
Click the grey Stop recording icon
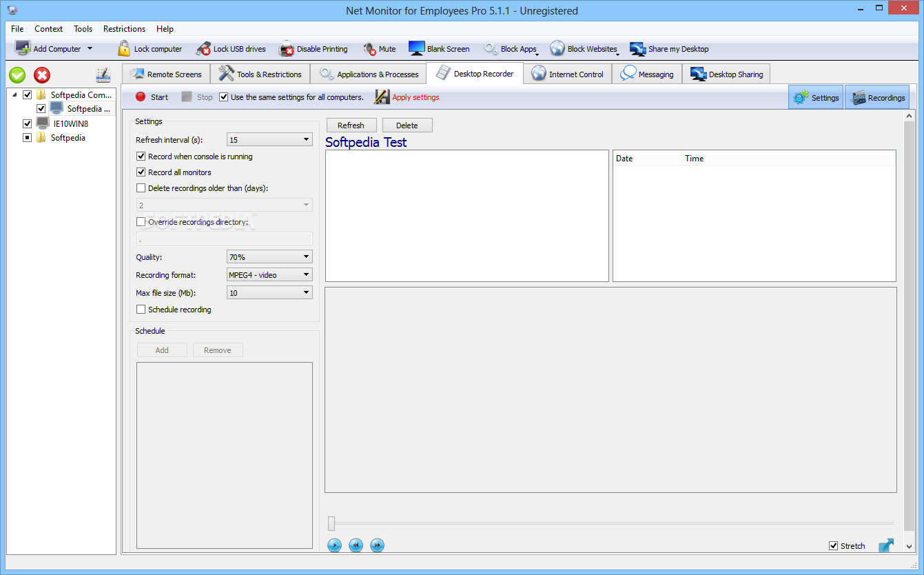[x=187, y=97]
